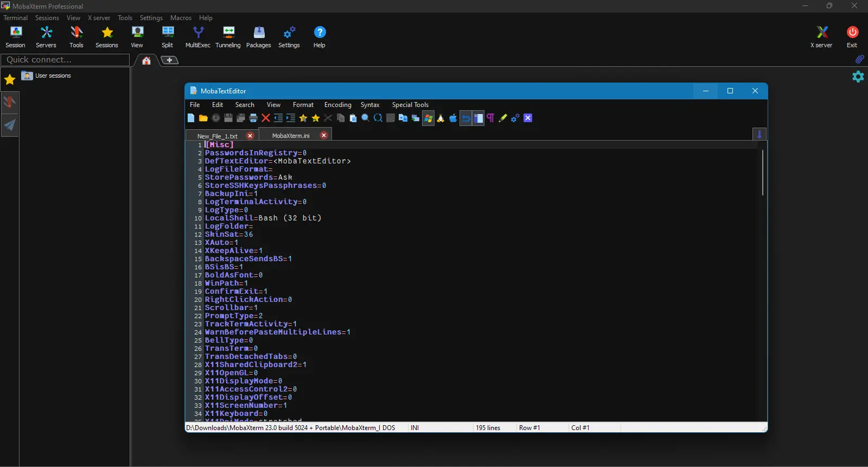Click the blue down-arrow button right of editor tabs
This screenshot has width=868, height=467.
[x=759, y=134]
